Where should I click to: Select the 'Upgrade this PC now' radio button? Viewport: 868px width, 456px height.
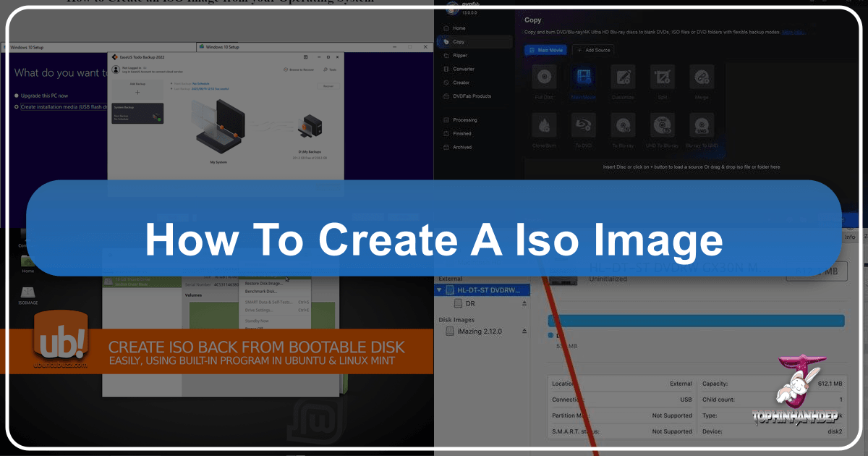point(17,96)
